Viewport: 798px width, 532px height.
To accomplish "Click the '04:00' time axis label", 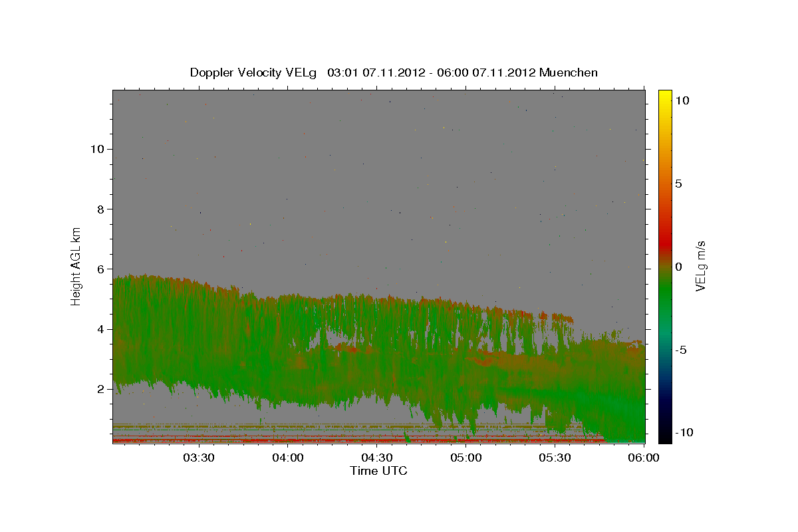I will [x=288, y=458].
